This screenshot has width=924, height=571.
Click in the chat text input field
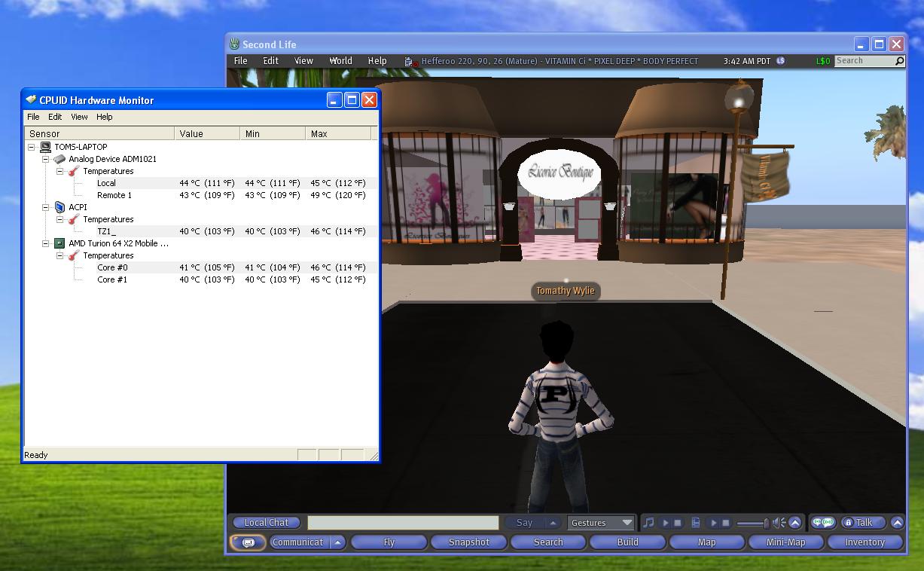[x=403, y=523]
